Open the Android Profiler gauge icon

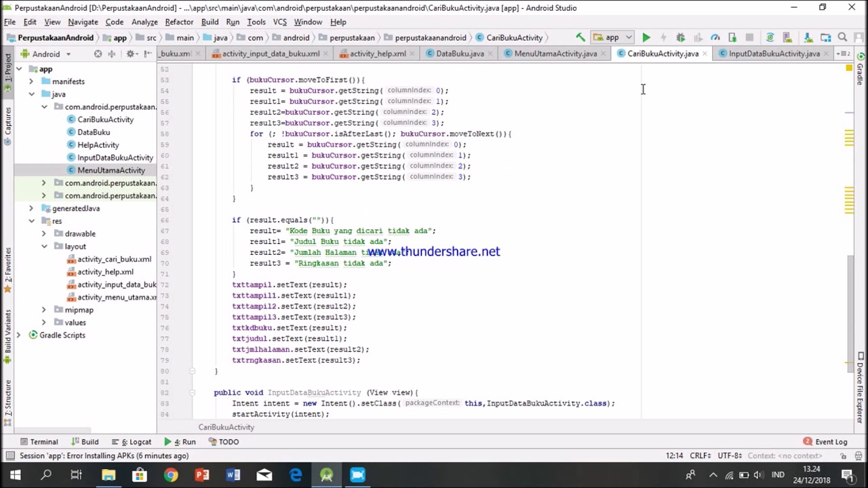tap(715, 37)
